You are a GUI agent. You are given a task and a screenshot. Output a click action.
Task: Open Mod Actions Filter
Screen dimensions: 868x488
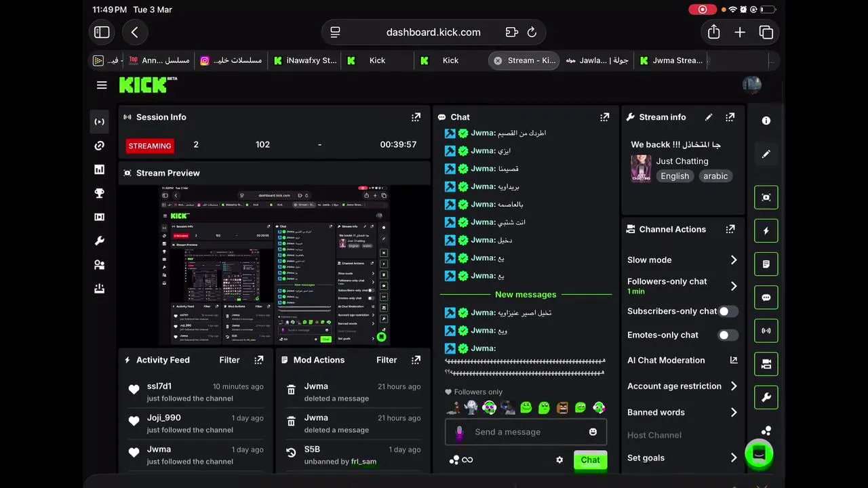387,360
